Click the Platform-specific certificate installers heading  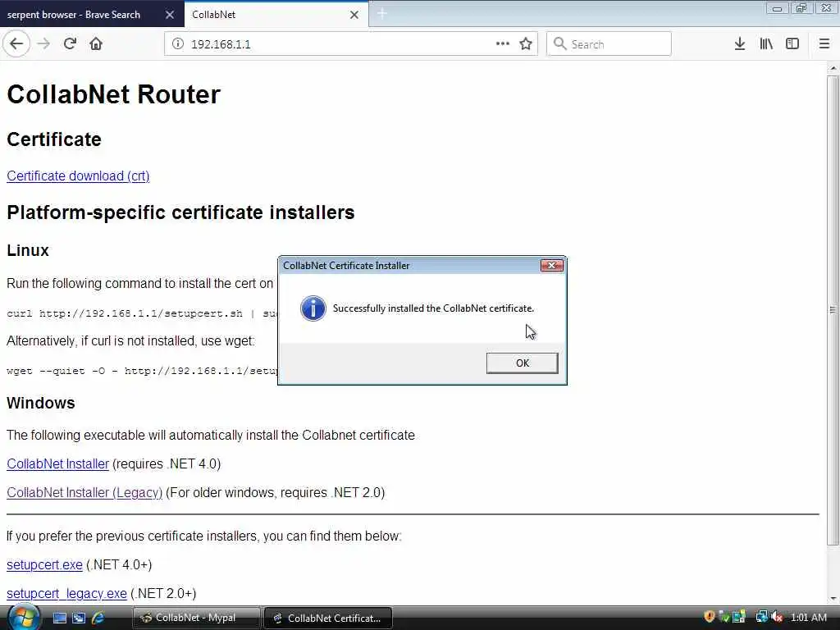(x=180, y=212)
